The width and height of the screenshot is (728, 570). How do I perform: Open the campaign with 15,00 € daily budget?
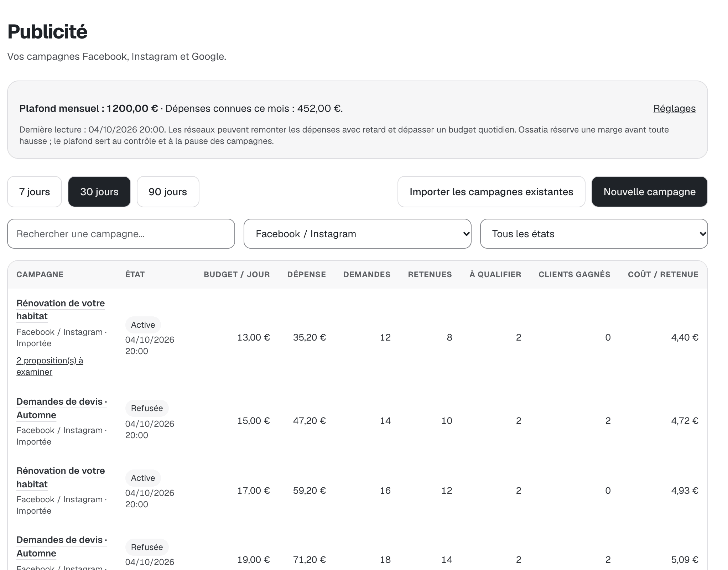point(62,408)
